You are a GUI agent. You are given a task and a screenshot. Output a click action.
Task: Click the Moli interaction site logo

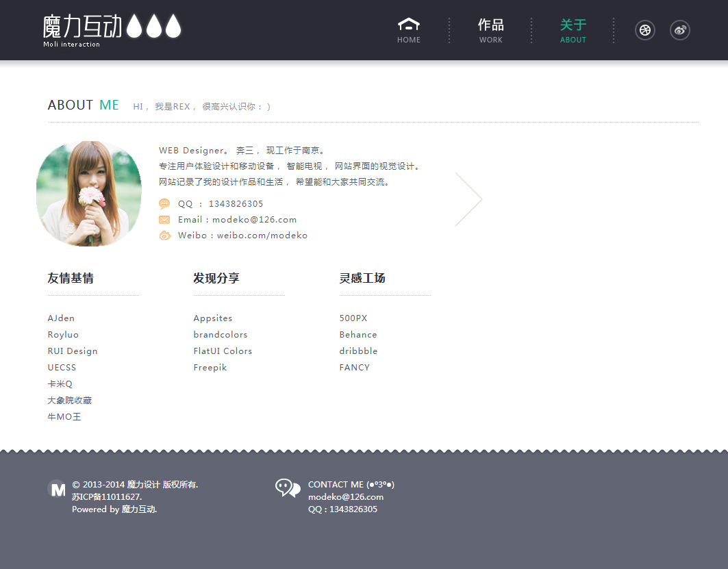pyautogui.click(x=112, y=30)
